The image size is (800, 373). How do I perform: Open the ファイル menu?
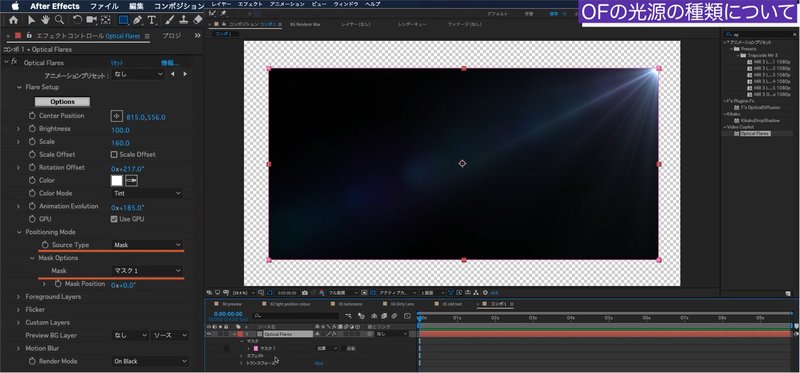104,6
